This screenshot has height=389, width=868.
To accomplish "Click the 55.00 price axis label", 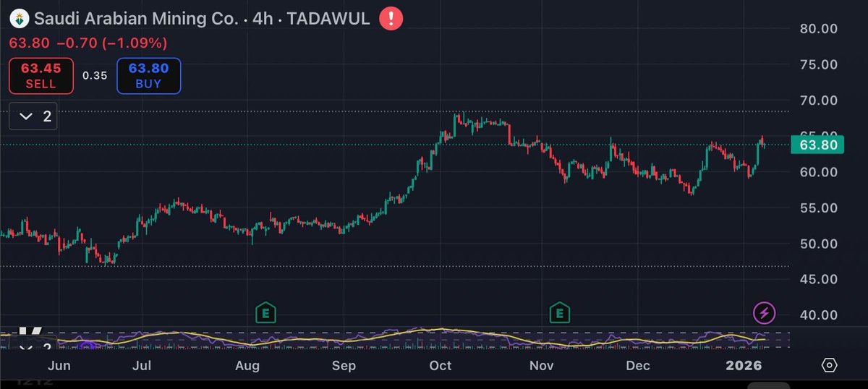I will pyautogui.click(x=817, y=208).
